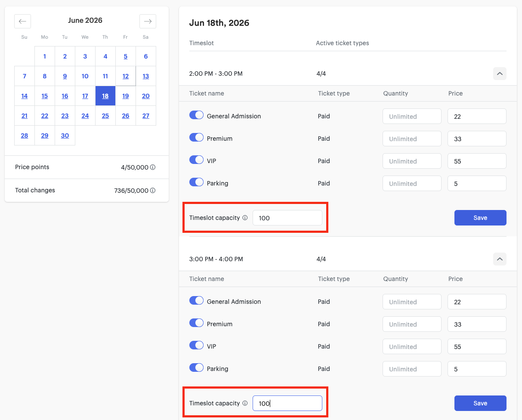Focus Timeslot capacity field for 2:00 PM slot
The image size is (522, 420).
[x=287, y=218]
